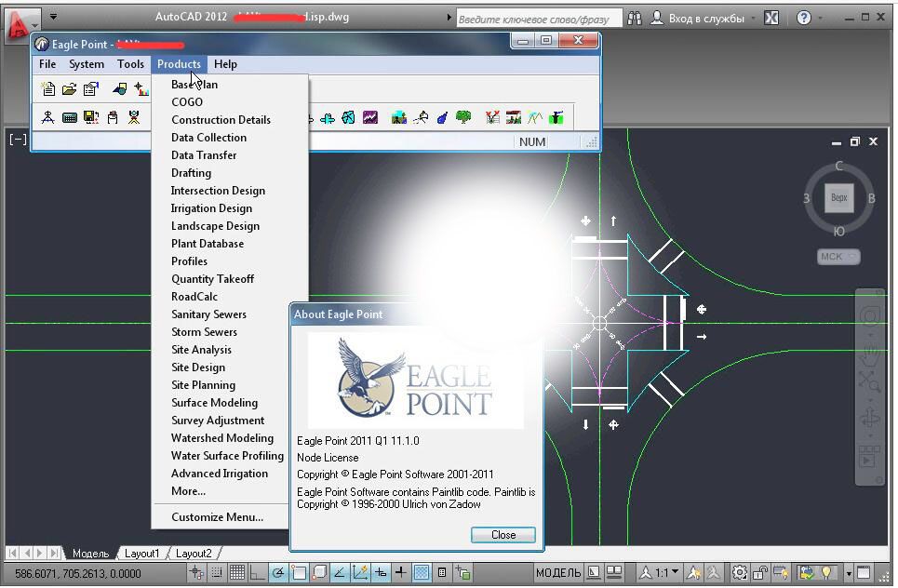Click the ViewCube compass letter С
Viewport: 898px width, 588px height.
[839, 166]
